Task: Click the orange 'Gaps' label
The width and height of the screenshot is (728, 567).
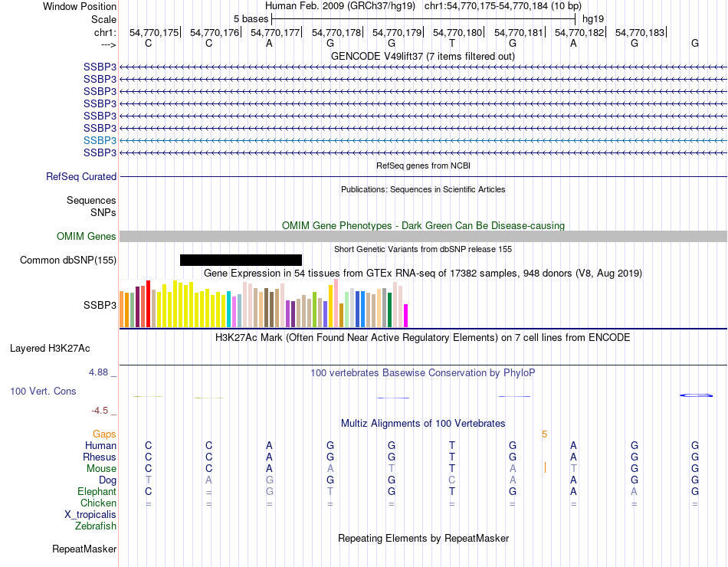Action: pyautogui.click(x=104, y=434)
